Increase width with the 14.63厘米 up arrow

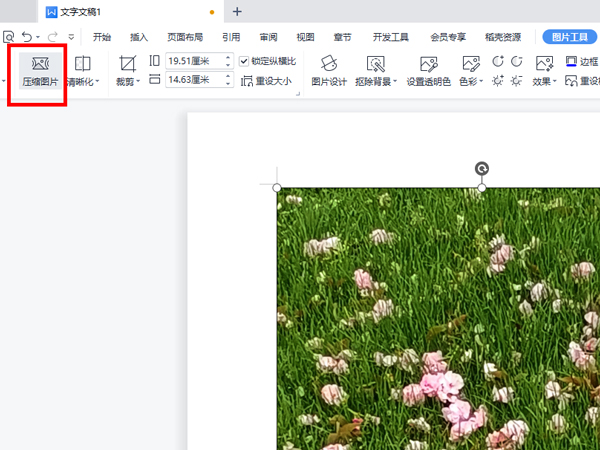[x=228, y=76]
